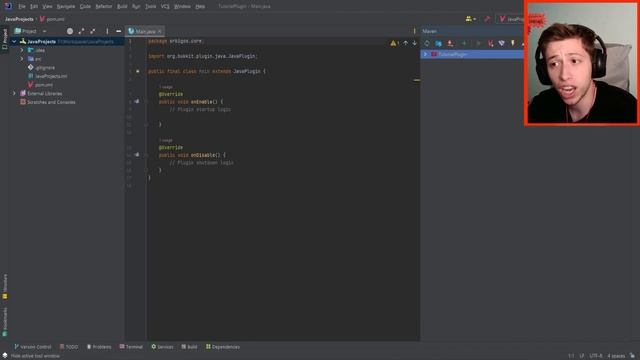The image size is (640, 360).
Task: Open the Refactor menu
Action: [104, 7]
